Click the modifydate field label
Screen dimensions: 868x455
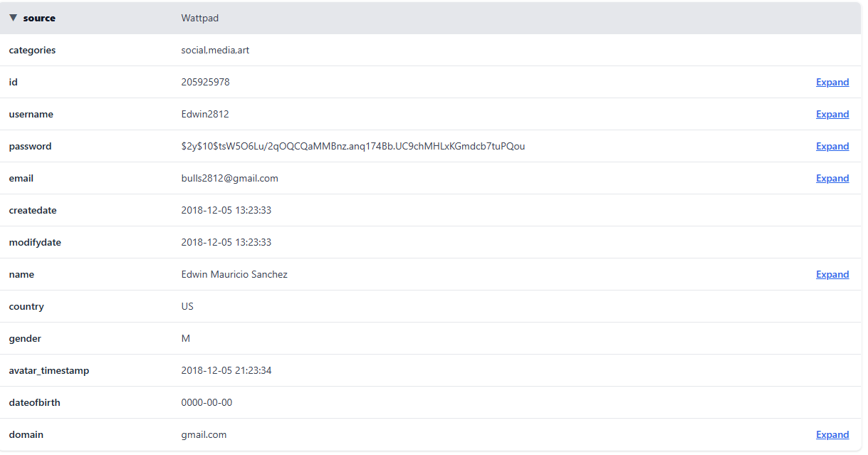[35, 242]
